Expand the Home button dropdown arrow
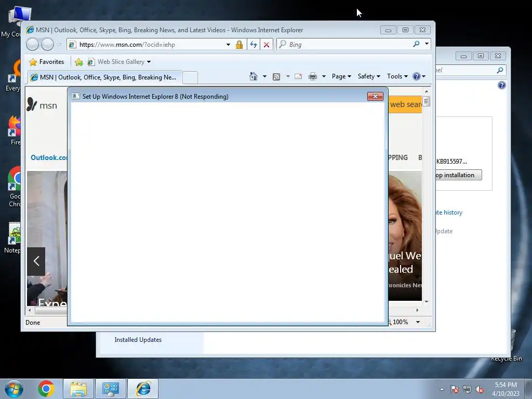The image size is (532, 399). tap(264, 76)
